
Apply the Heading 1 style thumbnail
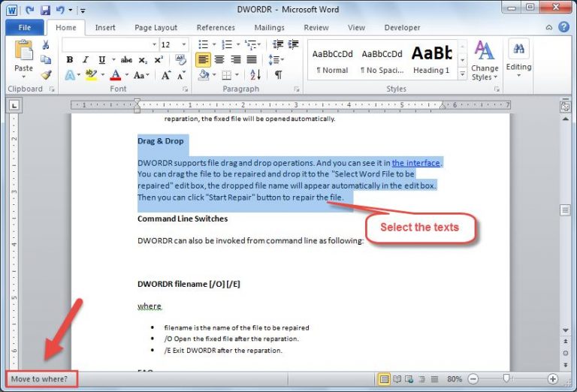click(x=431, y=60)
